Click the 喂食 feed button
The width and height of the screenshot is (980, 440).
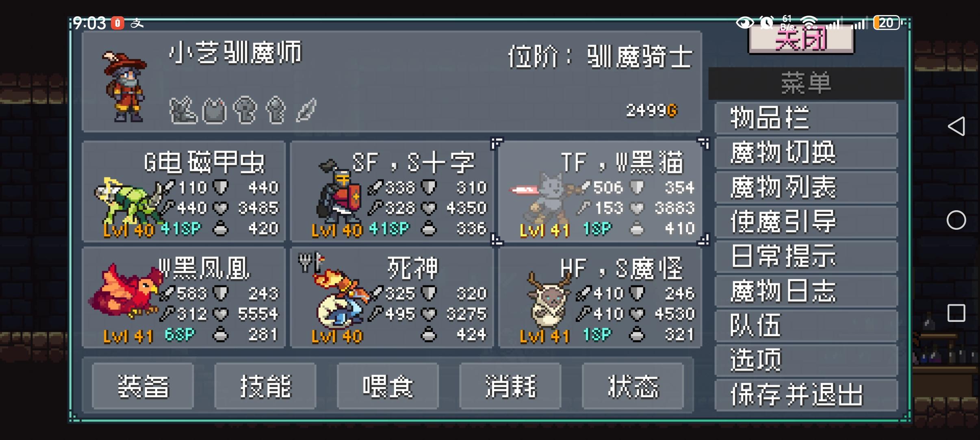pyautogui.click(x=388, y=386)
